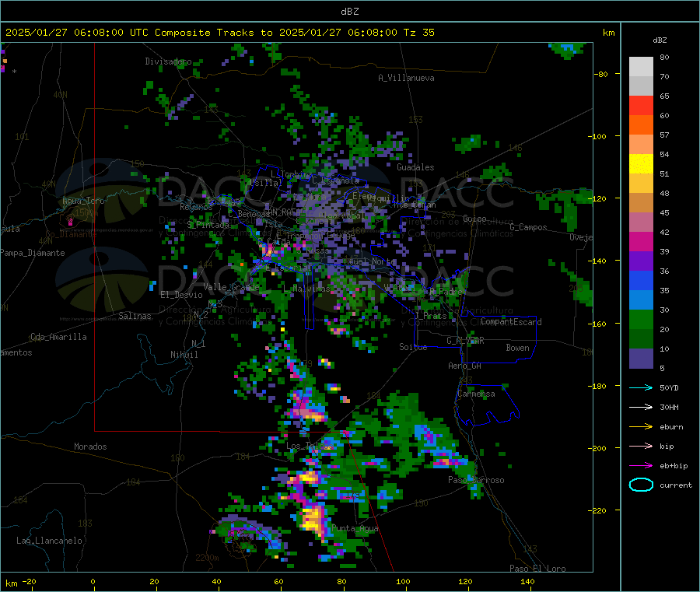Click the 'Valle_Grande' map label
700x592 pixels.
tap(231, 286)
